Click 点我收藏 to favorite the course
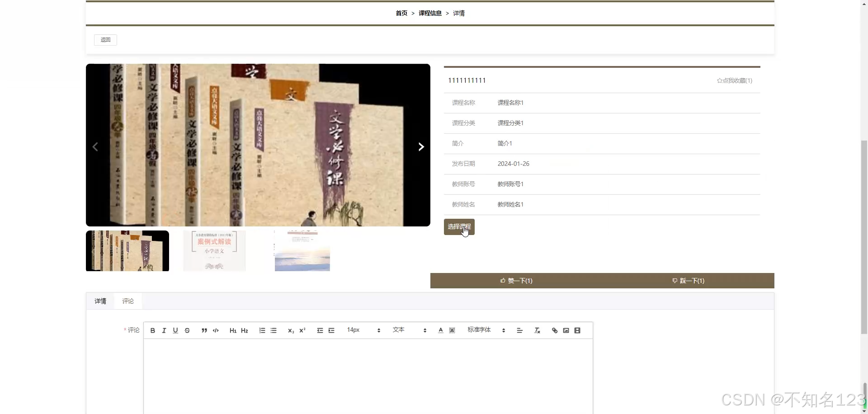The height and width of the screenshot is (414, 868). [x=735, y=80]
